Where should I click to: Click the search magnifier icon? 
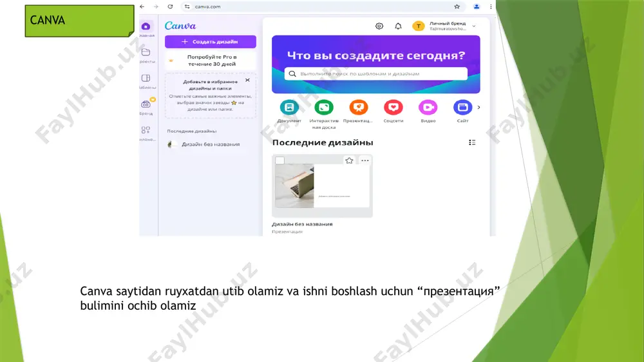[292, 74]
